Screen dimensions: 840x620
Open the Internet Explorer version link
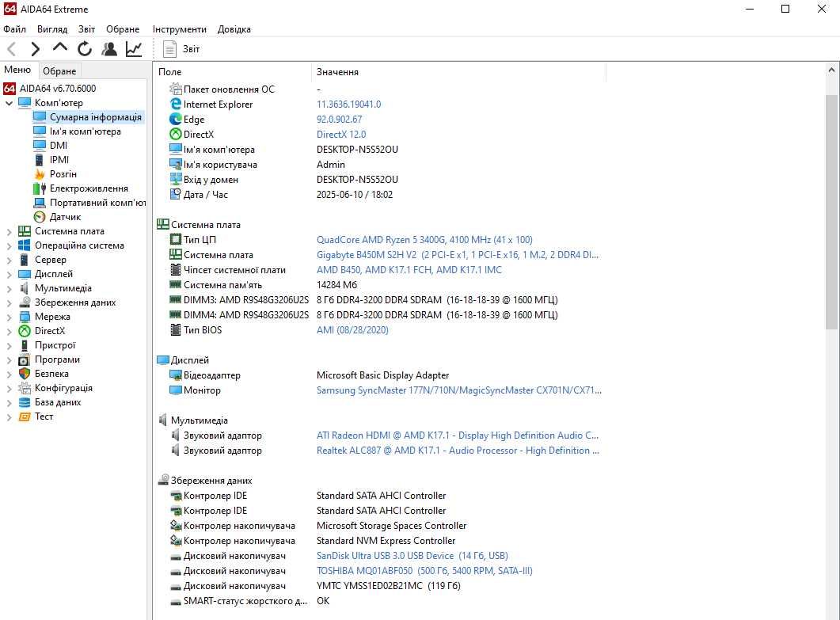[349, 105]
